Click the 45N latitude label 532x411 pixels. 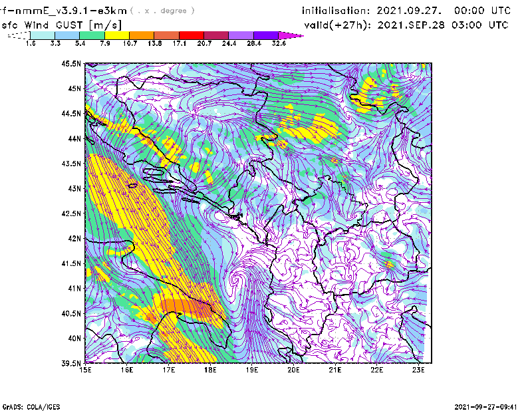click(74, 88)
